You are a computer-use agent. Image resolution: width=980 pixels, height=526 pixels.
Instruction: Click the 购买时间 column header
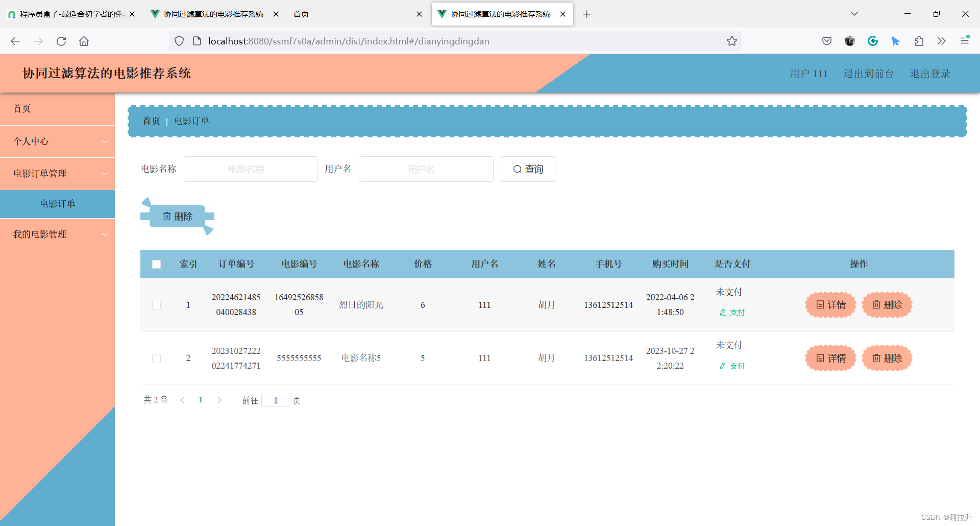click(x=670, y=264)
